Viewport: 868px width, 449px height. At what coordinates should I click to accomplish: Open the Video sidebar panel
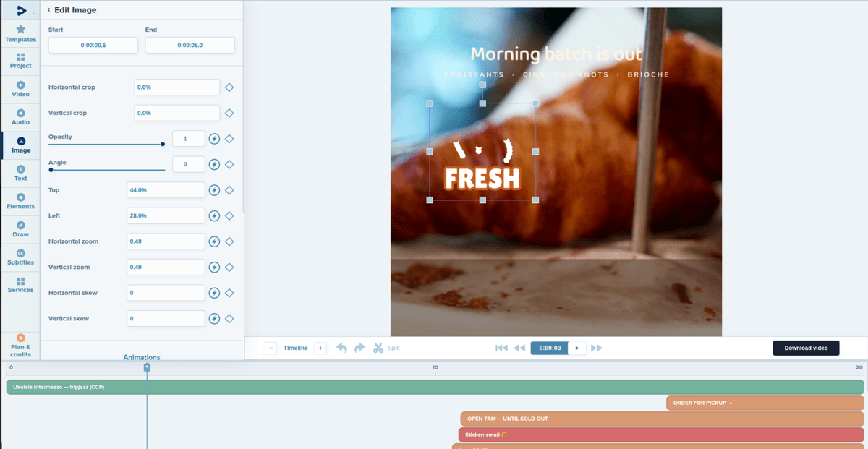[x=20, y=89]
